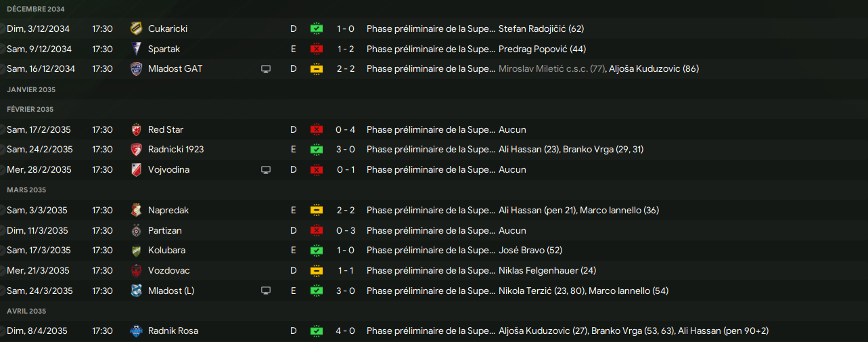Open the Kolubara team name link

[x=166, y=250]
